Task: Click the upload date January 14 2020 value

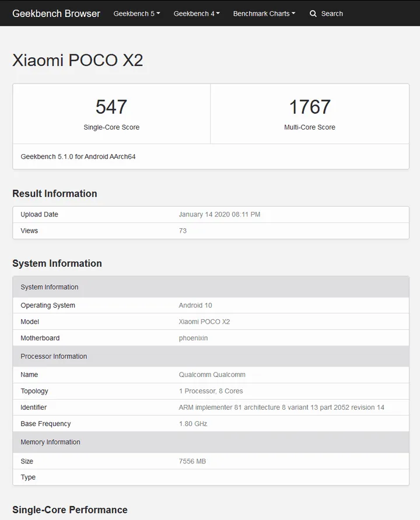Action: click(219, 214)
